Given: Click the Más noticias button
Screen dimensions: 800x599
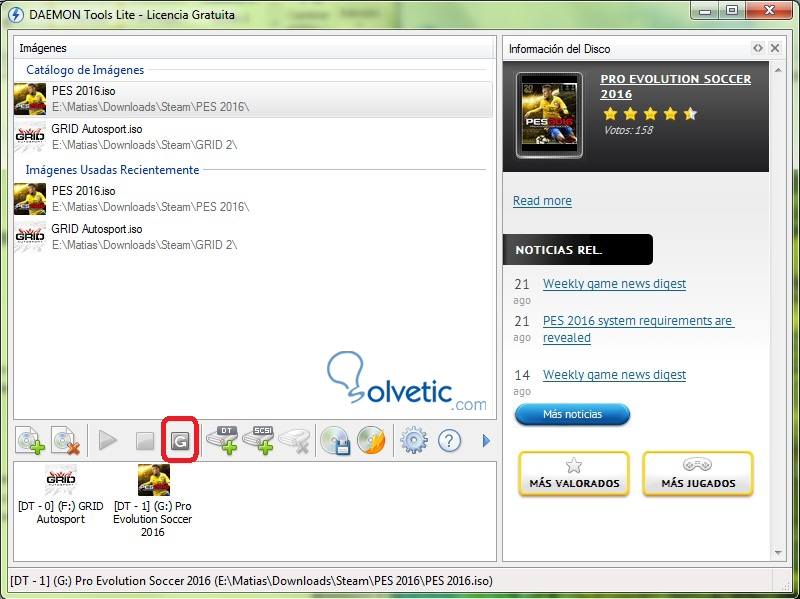Looking at the screenshot, I should [x=572, y=414].
